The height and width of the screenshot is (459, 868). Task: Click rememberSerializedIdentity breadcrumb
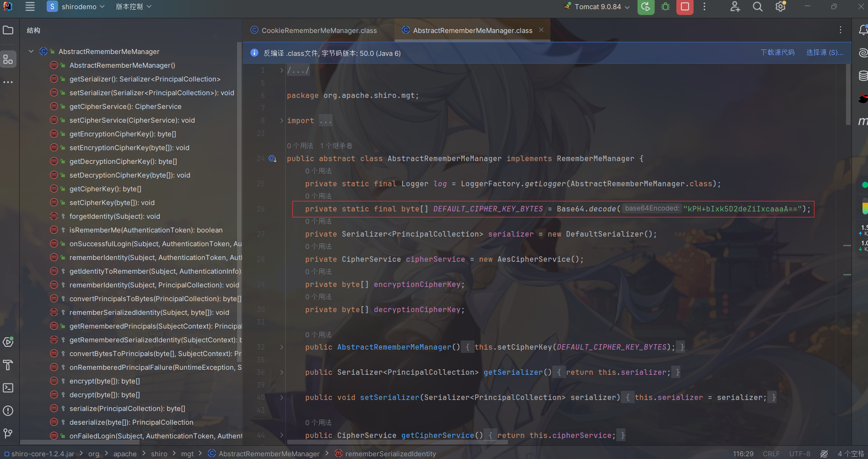point(390,454)
